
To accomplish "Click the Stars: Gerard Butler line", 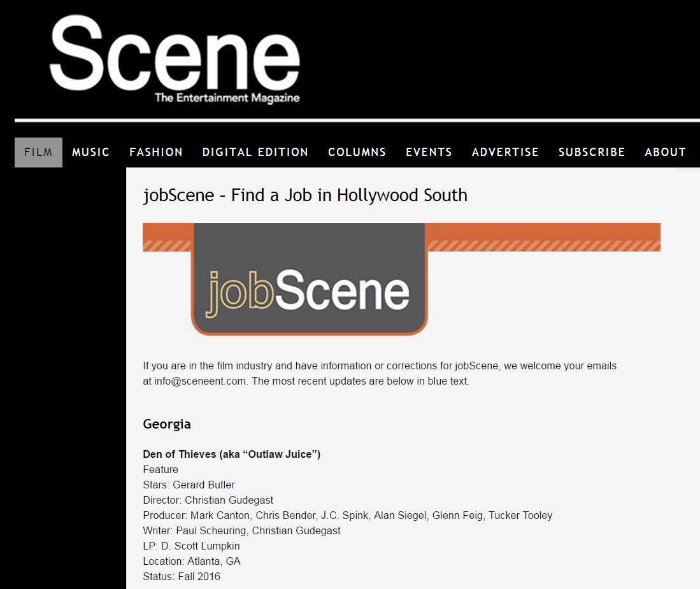I will pos(189,485).
